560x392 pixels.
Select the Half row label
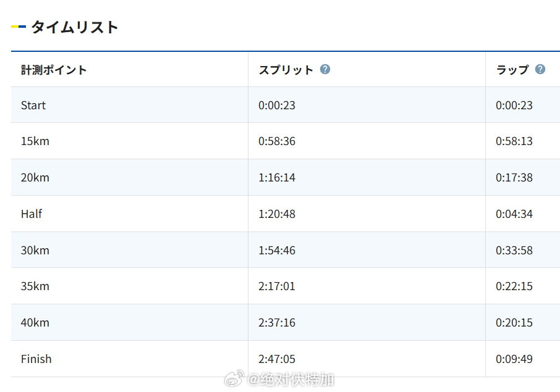[x=32, y=214]
